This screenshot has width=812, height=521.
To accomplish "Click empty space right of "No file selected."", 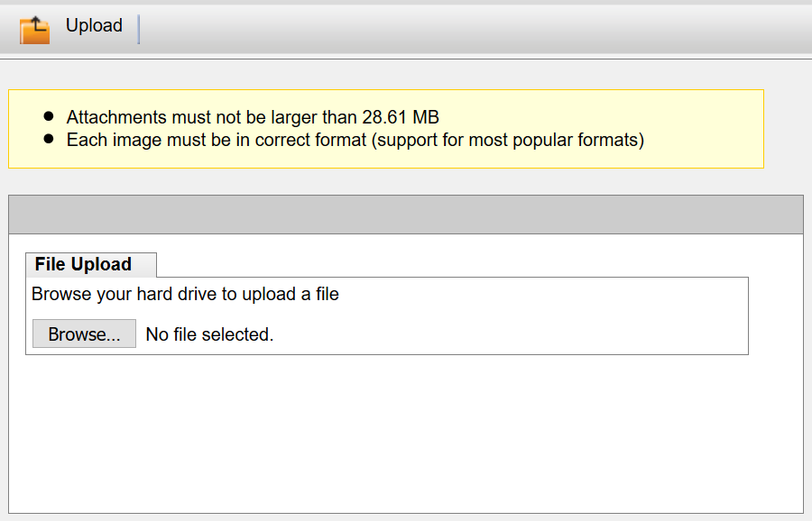I will tap(505, 334).
